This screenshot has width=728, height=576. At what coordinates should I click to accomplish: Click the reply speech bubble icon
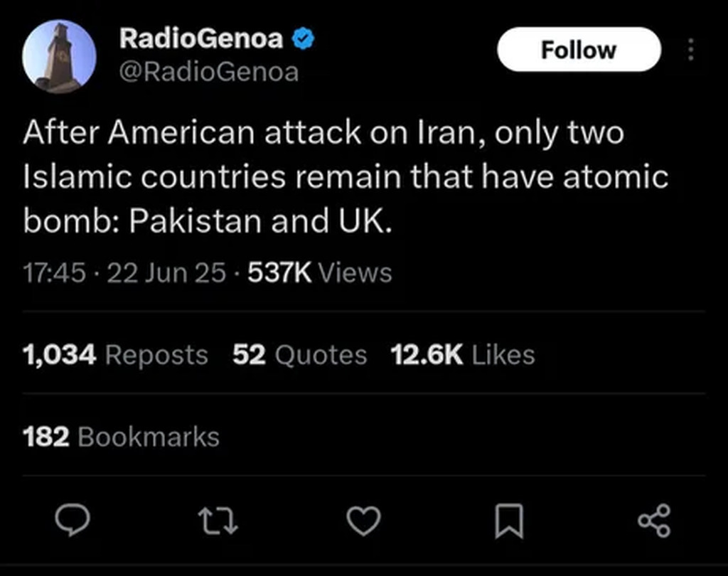(73, 521)
